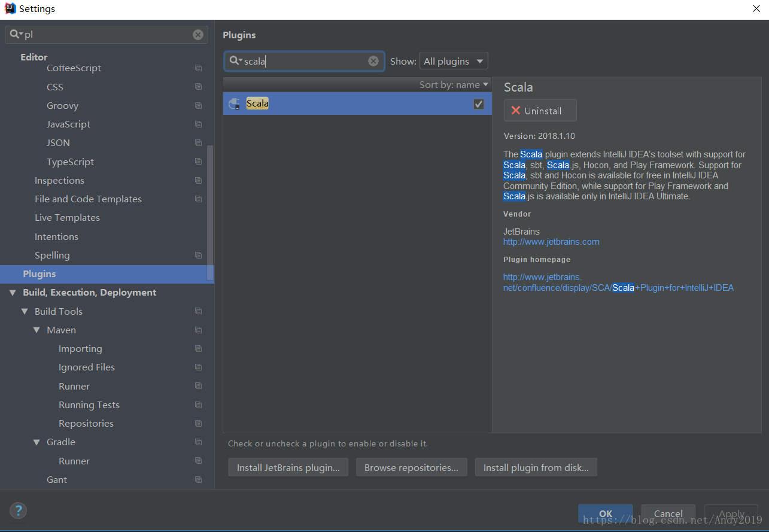The image size is (769, 532).
Task: Click the 'Version: 2018.1.10' text
Action: [x=539, y=136]
